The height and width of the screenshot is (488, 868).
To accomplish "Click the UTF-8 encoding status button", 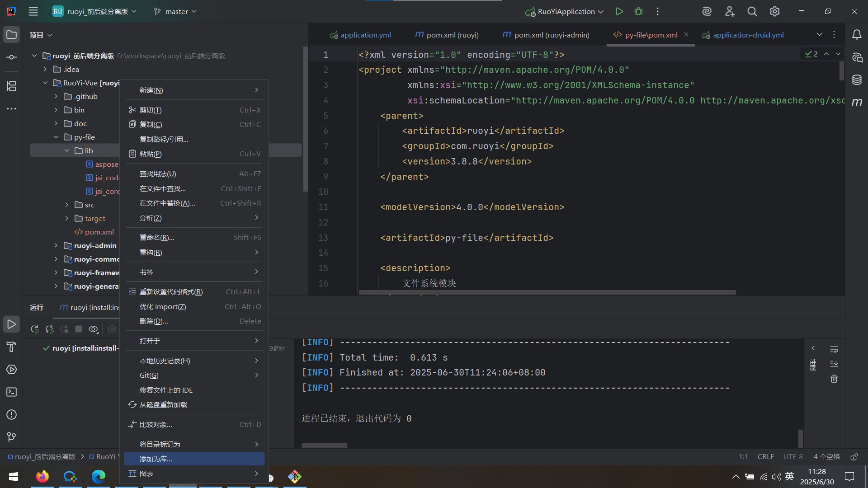I will click(793, 457).
